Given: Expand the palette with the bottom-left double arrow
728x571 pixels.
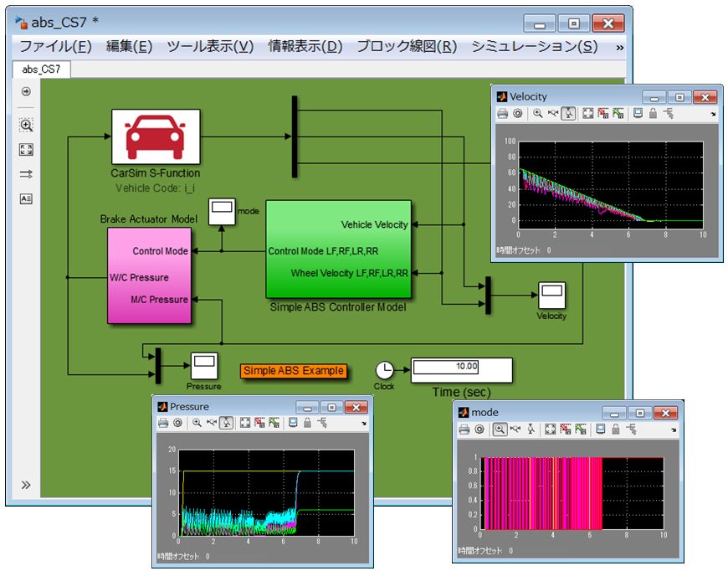Looking at the screenshot, I should pos(26,485).
